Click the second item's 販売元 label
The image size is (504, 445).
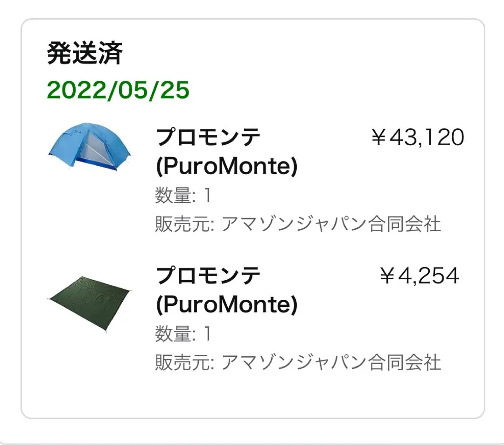point(184,362)
